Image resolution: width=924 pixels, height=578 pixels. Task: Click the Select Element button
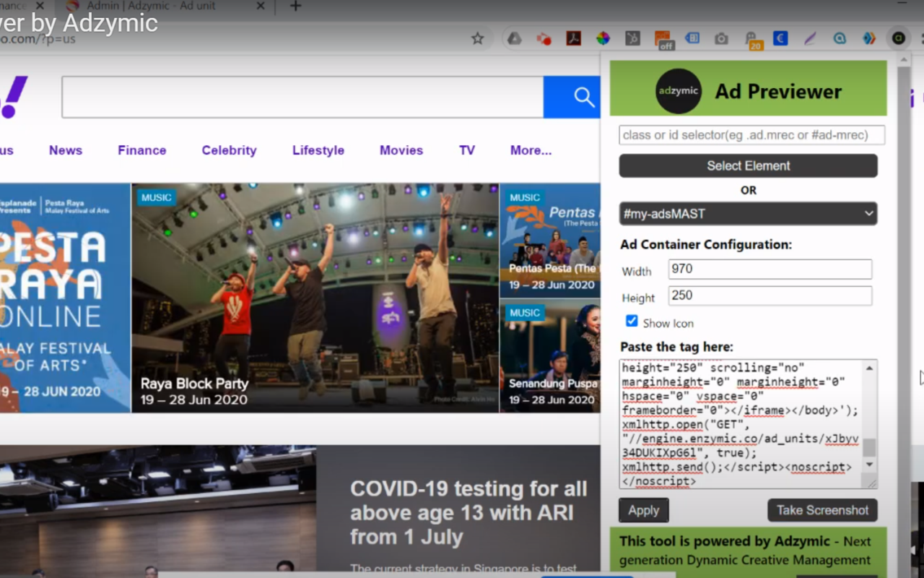tap(748, 165)
